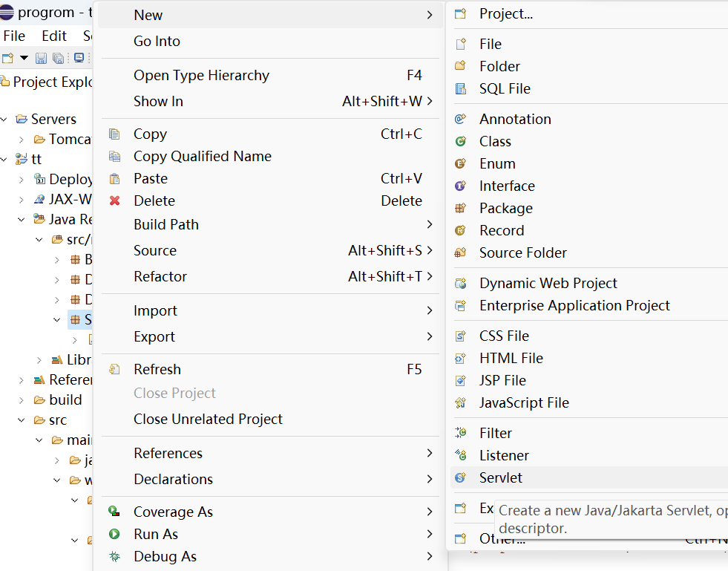Screen dimensions: 728x571
Task: Click the Package icon in submenu
Action: (461, 208)
